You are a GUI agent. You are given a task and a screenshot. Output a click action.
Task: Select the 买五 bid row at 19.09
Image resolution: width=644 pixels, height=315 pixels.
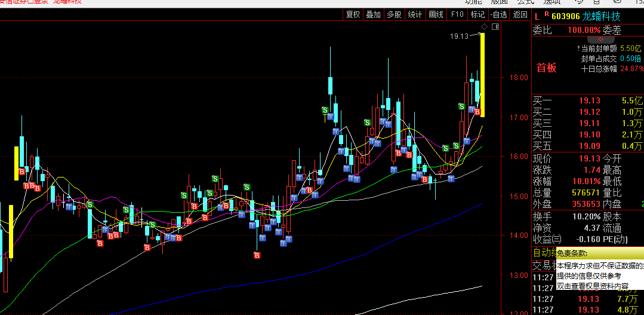click(x=588, y=146)
